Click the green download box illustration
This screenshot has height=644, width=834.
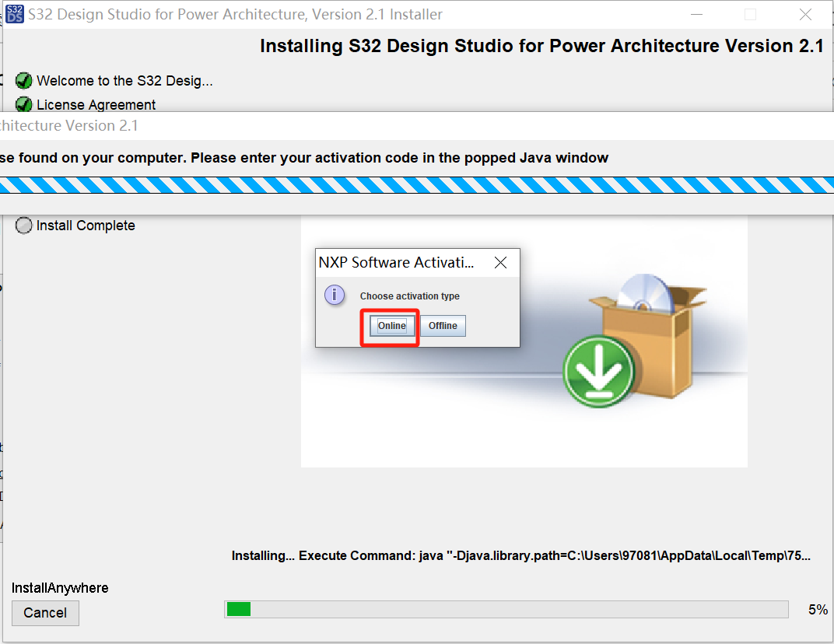[x=633, y=341]
